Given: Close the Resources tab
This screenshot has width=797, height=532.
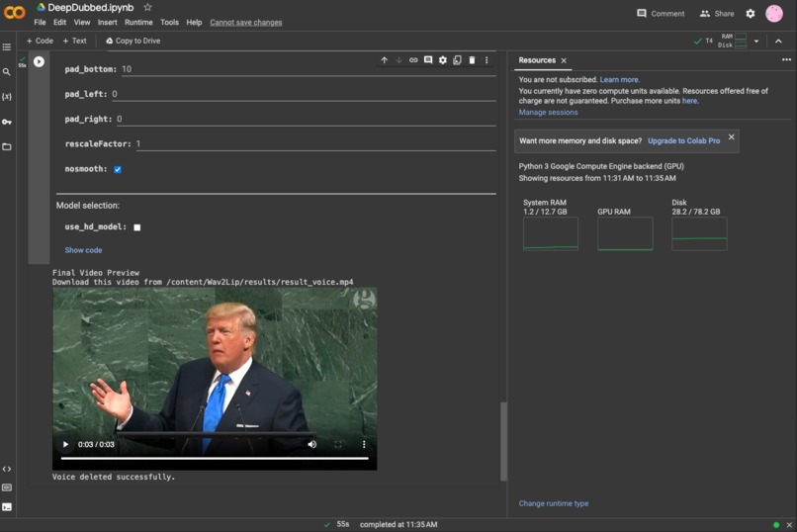Looking at the screenshot, I should [564, 60].
